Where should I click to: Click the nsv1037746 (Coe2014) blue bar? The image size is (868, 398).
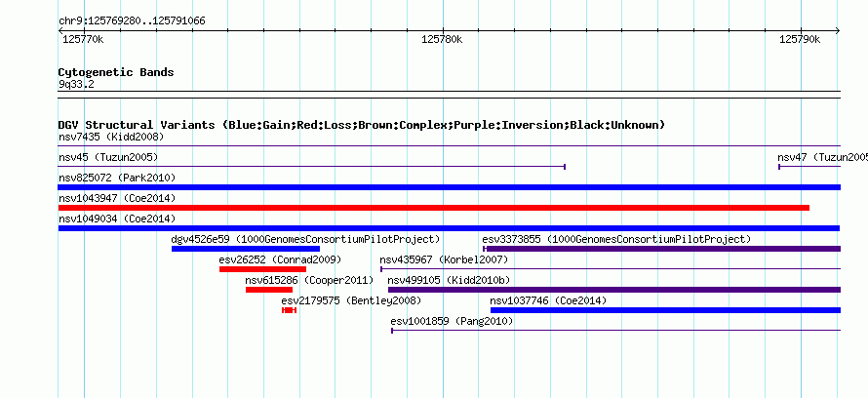(665, 310)
